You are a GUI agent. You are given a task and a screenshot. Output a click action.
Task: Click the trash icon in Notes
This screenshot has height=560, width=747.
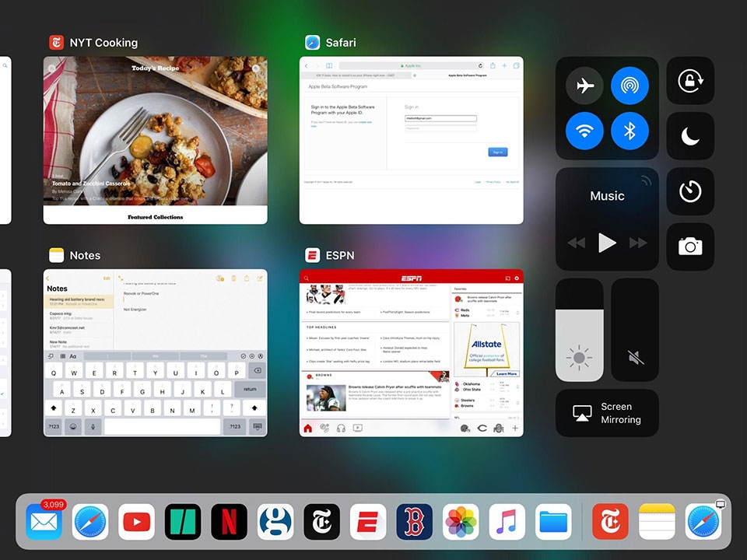233,278
